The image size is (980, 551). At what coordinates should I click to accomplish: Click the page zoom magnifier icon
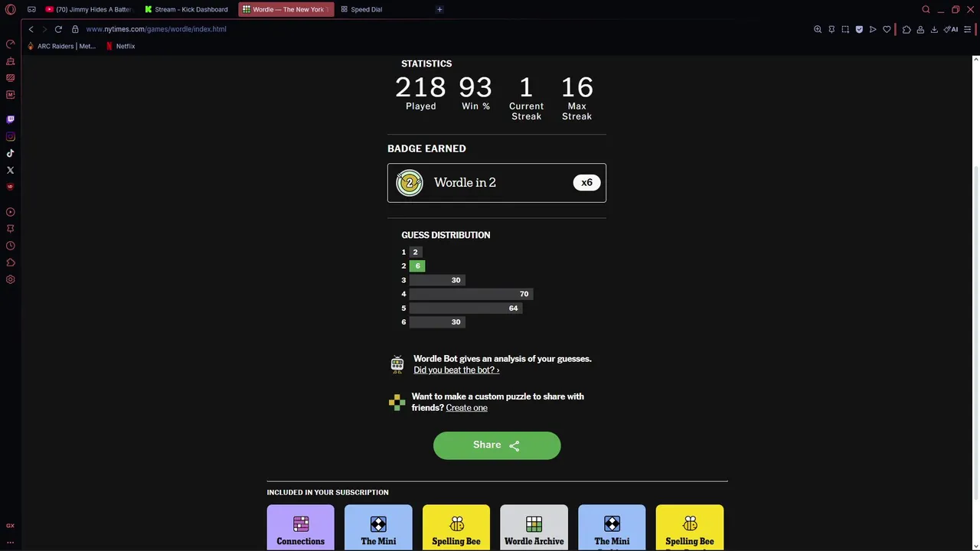pyautogui.click(x=818, y=29)
